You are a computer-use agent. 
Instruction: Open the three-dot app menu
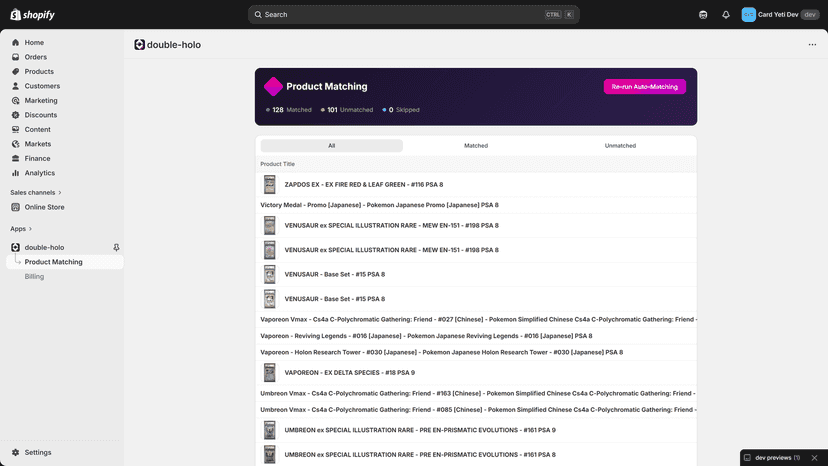[812, 45]
